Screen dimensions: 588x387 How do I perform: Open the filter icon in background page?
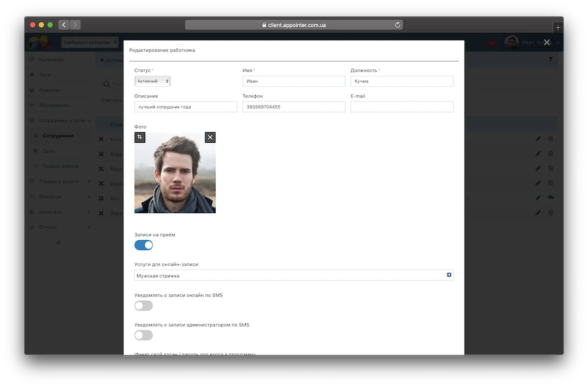pos(550,59)
